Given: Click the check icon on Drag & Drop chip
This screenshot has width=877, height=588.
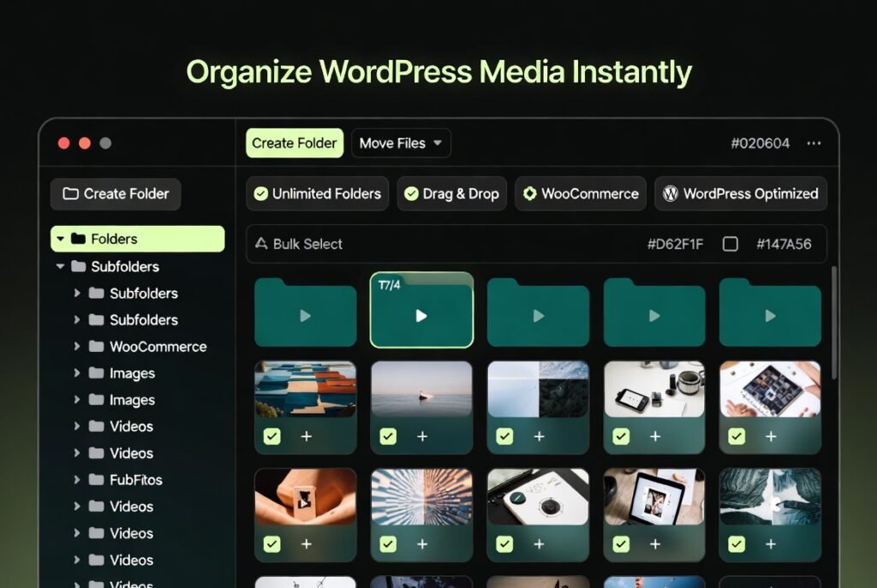Looking at the screenshot, I should 411,193.
